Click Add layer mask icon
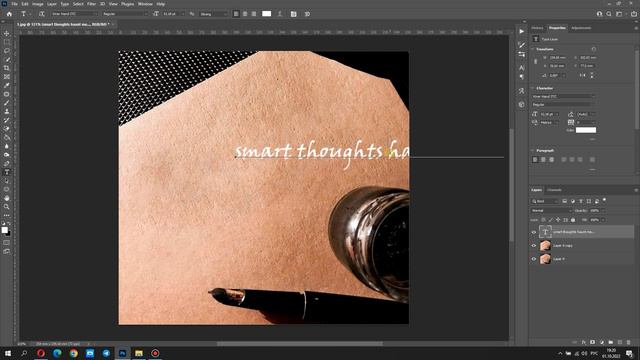Viewport: 640px width, 360px height. point(592,342)
